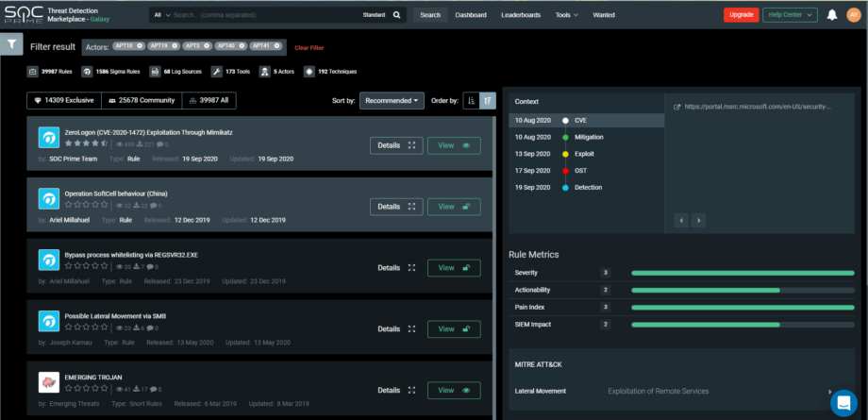Open the chat support bubble
This screenshot has height=420, width=868.
(x=843, y=403)
